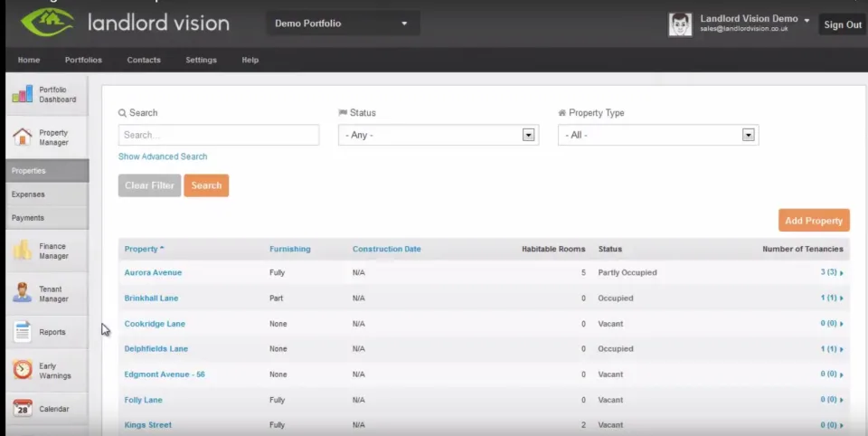Open Portfolio Dashboard bar chart icon

tap(22, 94)
